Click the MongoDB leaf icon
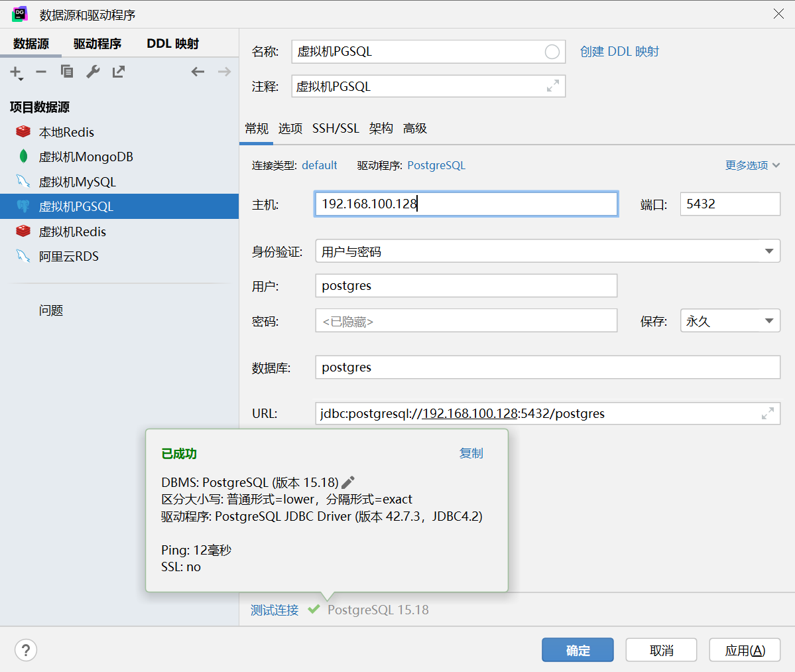 pos(23,156)
